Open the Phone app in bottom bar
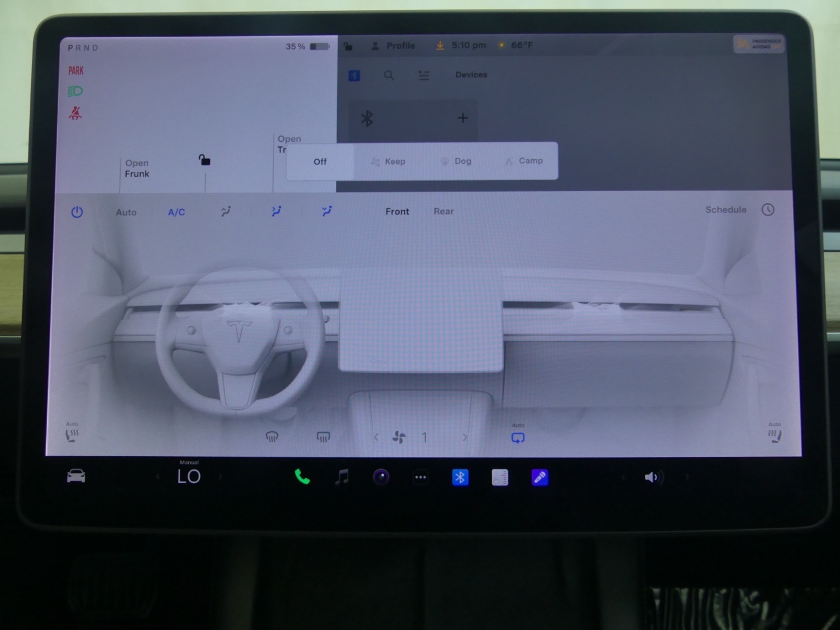840x630 pixels. pos(302,477)
